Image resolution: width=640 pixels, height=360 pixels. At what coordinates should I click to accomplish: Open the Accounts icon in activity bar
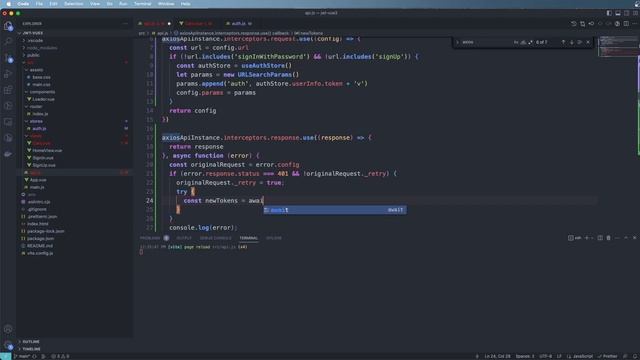[x=8, y=329]
